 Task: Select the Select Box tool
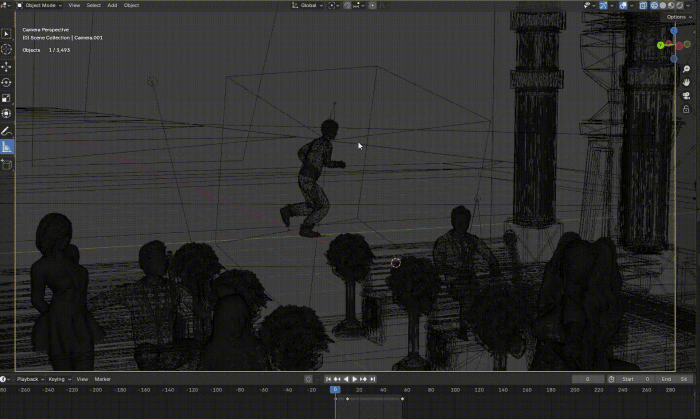[6, 34]
